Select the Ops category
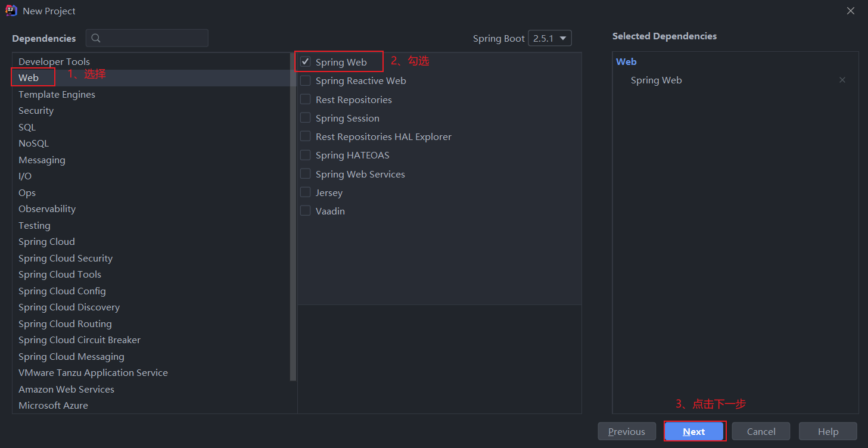 [x=151, y=192]
